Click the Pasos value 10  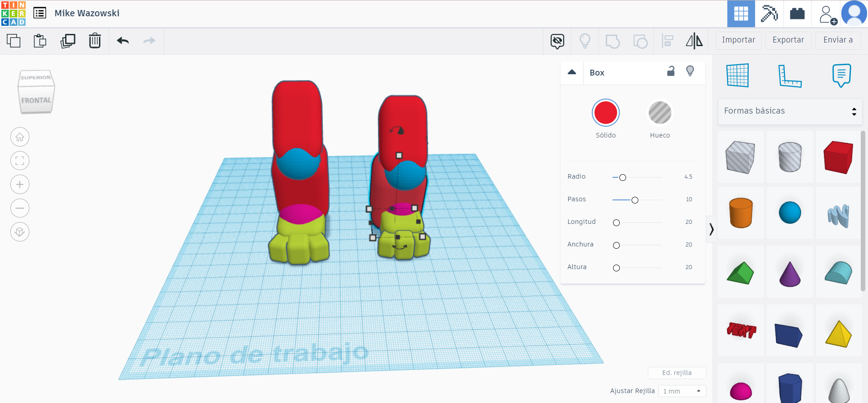click(x=689, y=199)
